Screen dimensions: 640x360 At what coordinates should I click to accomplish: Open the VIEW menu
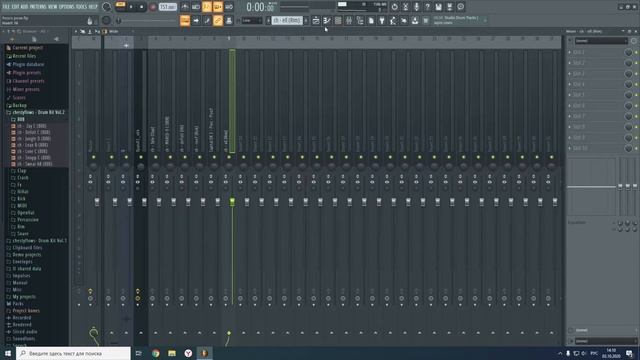[53, 7]
